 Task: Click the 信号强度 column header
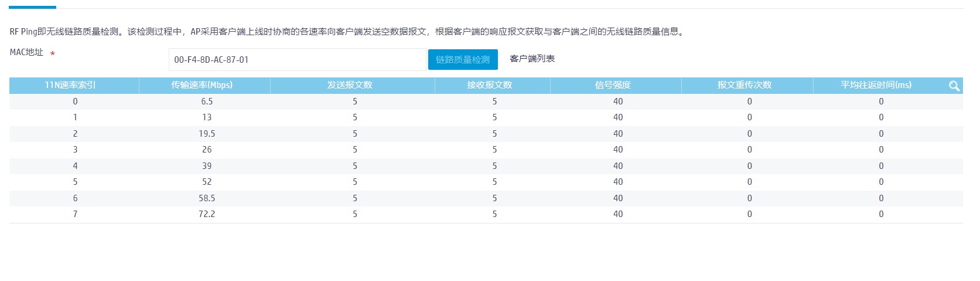click(x=613, y=85)
